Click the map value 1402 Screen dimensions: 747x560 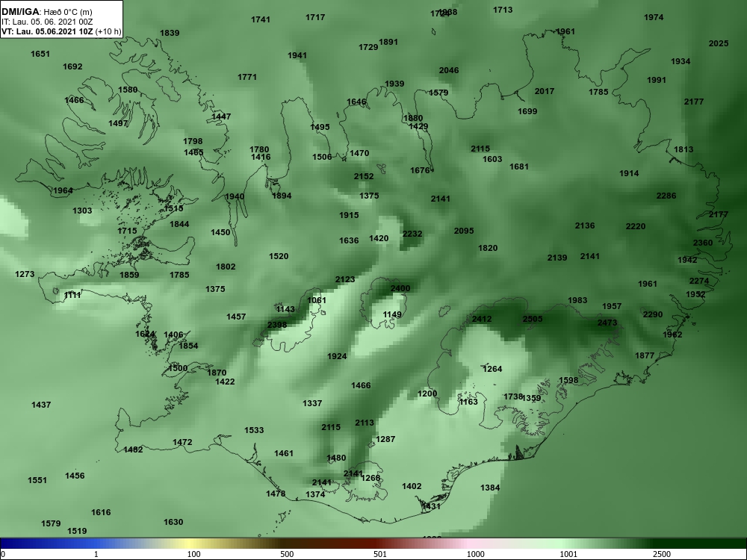click(412, 486)
